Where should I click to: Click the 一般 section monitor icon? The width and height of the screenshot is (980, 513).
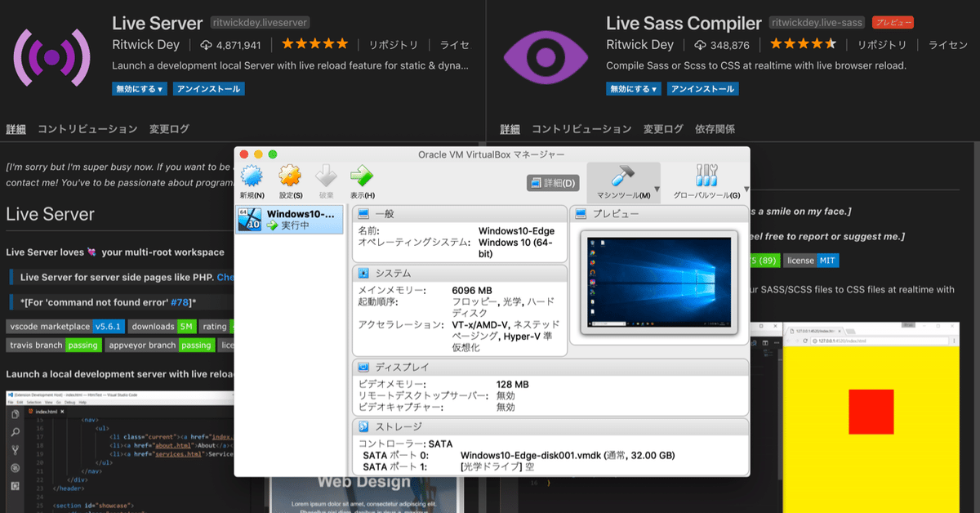pyautogui.click(x=364, y=214)
